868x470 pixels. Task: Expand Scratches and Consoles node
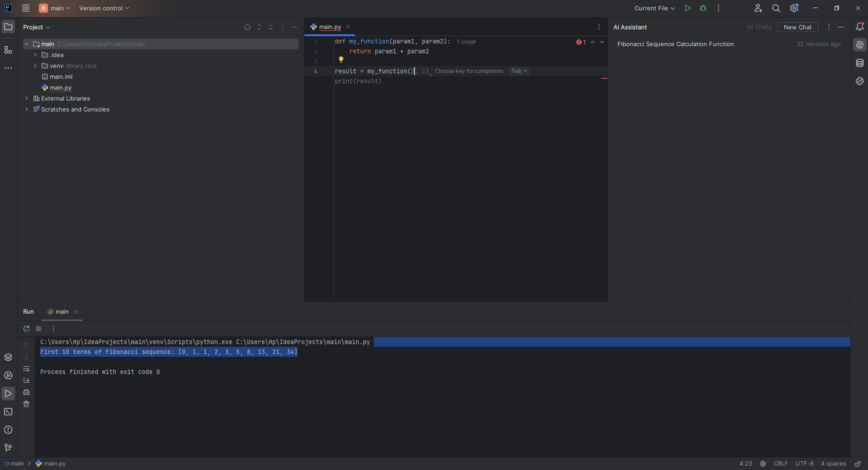pos(27,109)
